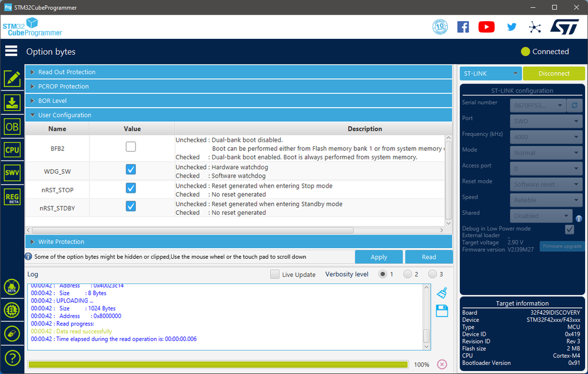Toggle Debug in Low Power mode checkbox

point(570,229)
